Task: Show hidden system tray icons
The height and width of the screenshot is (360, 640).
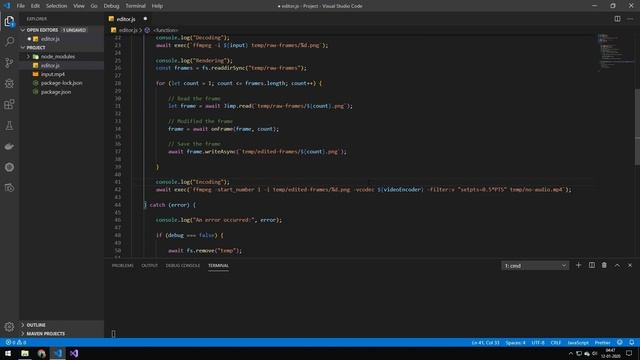Action: 571,353
